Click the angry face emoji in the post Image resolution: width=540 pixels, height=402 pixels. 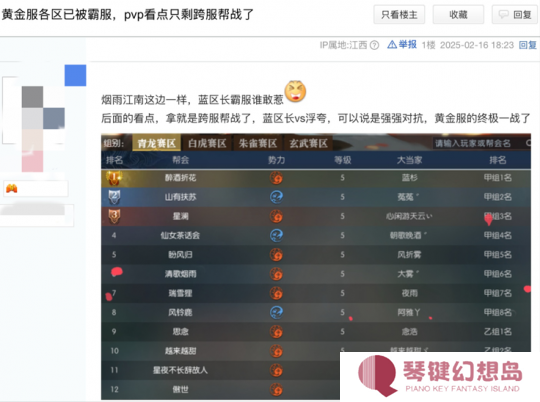pos(295,91)
